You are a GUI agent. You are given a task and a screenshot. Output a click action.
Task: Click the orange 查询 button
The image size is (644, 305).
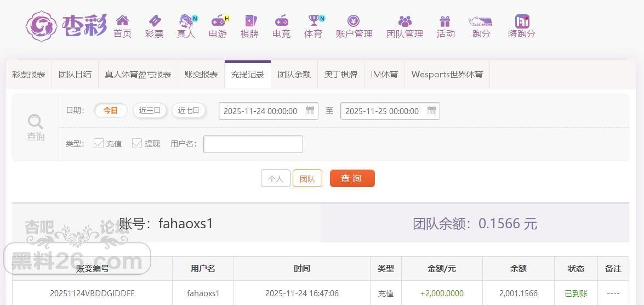pyautogui.click(x=352, y=178)
